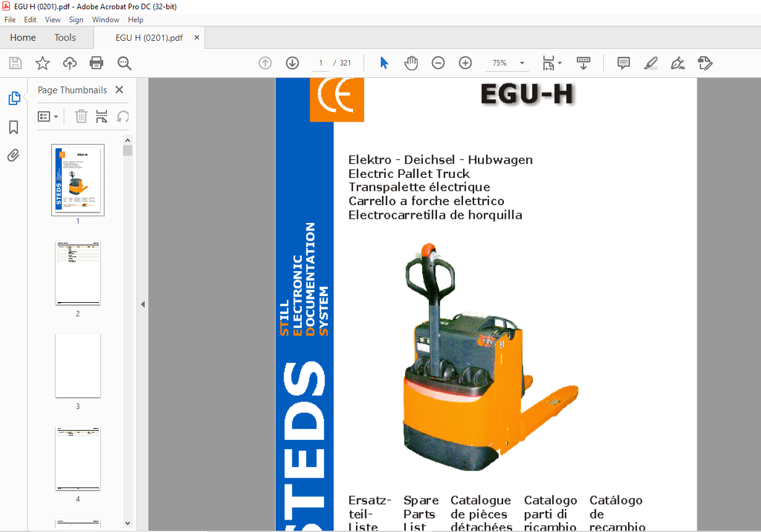The height and width of the screenshot is (532, 761).
Task: Select page 2 thumbnail
Action: pyautogui.click(x=78, y=273)
